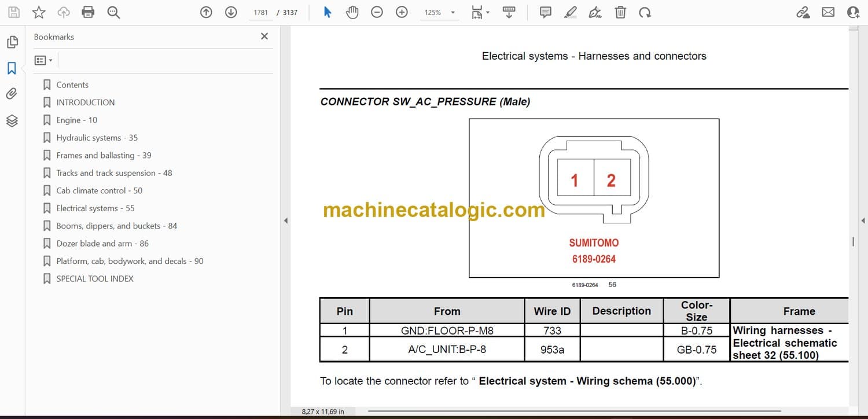868x419 pixels.
Task: Open the page fit options dropdown arrow
Action: click(488, 12)
